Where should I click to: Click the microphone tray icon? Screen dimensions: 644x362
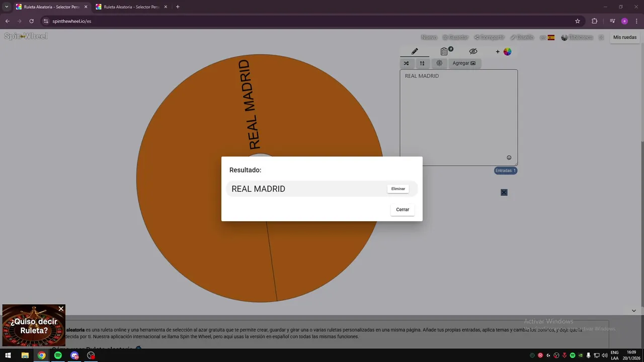click(588, 355)
